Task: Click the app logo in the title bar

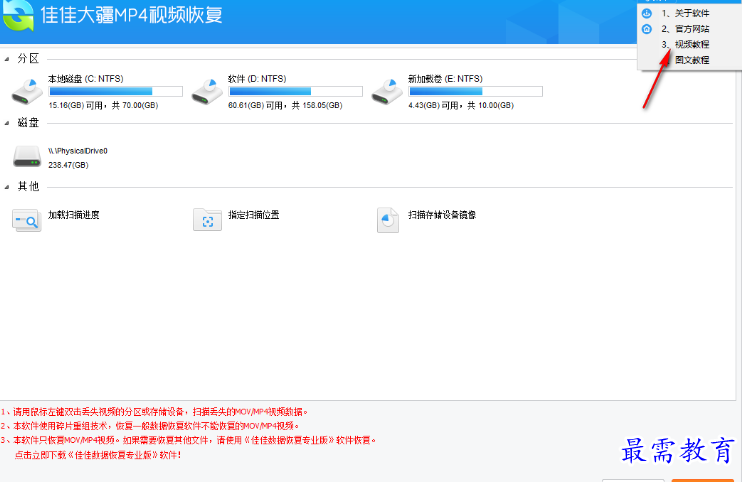Action: (18, 15)
